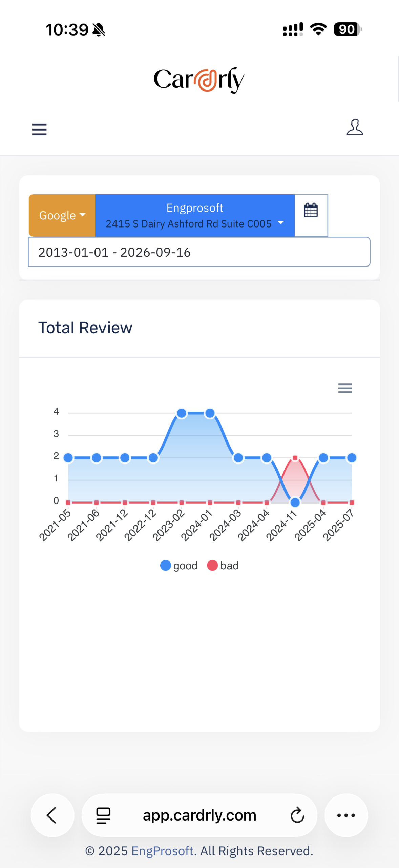The width and height of the screenshot is (399, 868).
Task: Tap the app.cardrly.com address bar
Action: click(x=199, y=815)
